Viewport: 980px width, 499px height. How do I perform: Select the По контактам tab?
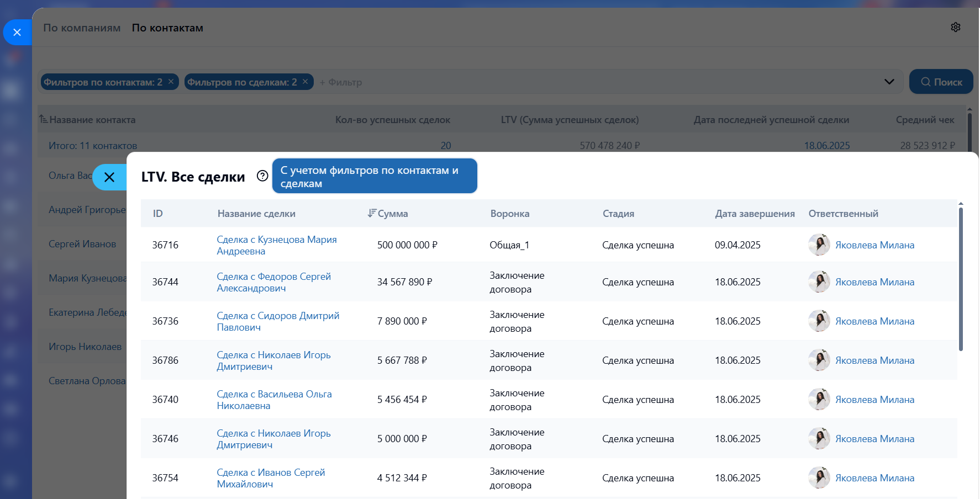167,28
